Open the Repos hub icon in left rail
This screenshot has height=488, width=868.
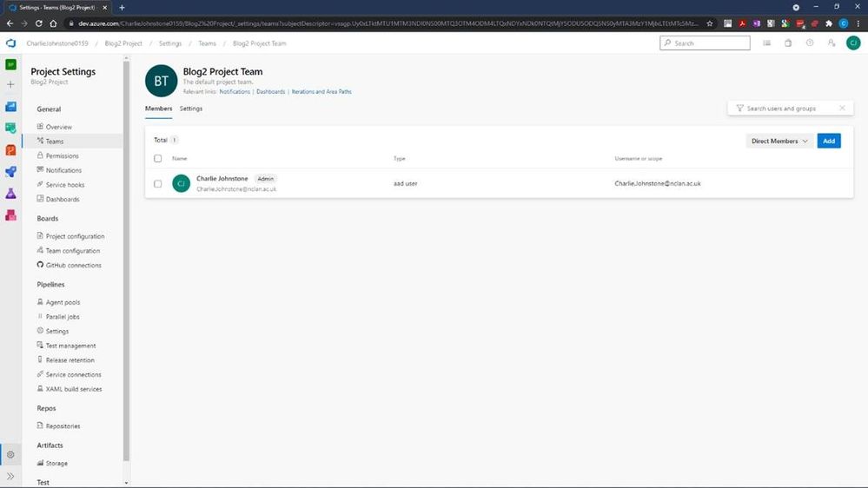click(10, 150)
